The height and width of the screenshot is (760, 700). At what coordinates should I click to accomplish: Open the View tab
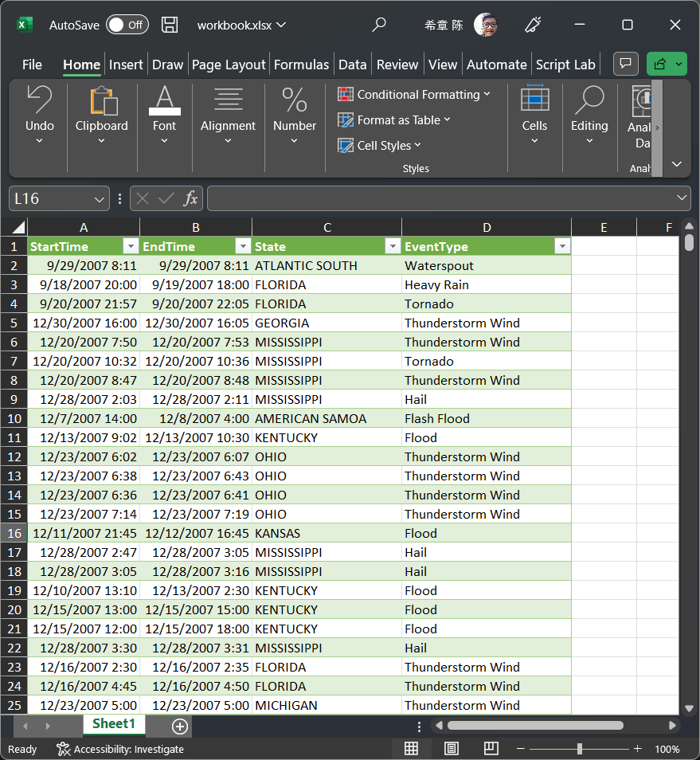(443, 65)
